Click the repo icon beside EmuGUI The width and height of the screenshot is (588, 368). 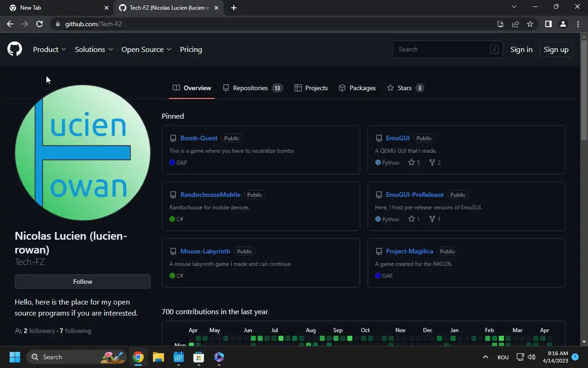point(379,138)
